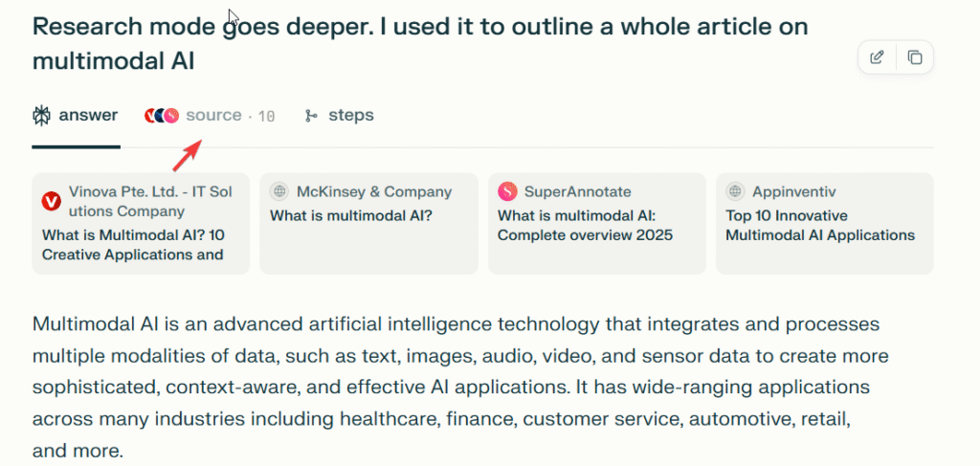Click the globe icon beside McKinsey & Company
Viewport: 980px width, 466px height.
pyautogui.click(x=279, y=191)
